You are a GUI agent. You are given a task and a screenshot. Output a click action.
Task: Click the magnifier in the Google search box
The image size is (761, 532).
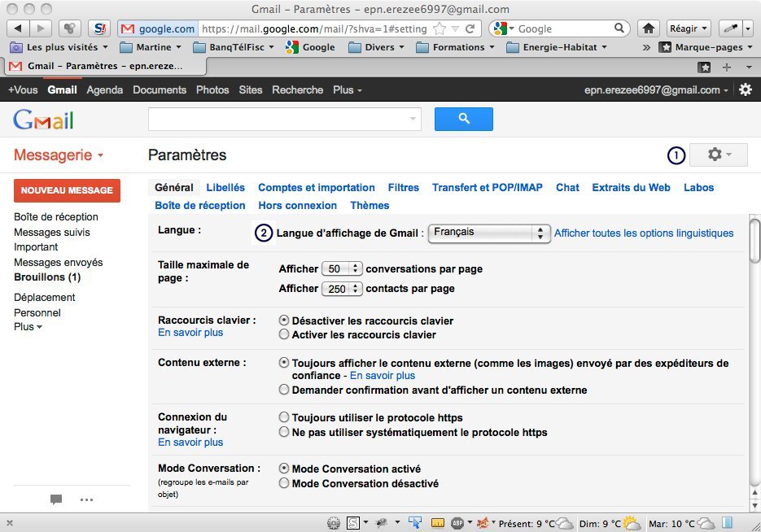tap(619, 28)
